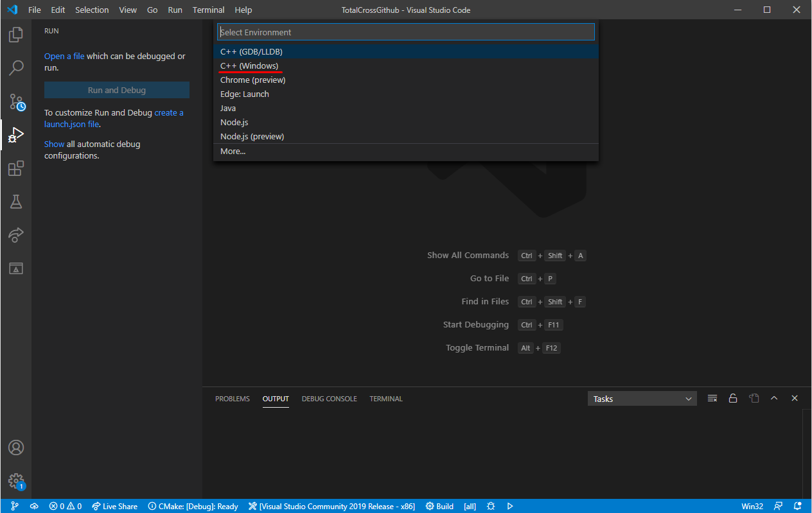Open the File menu
Viewport: 812px width, 513px height.
(35, 10)
